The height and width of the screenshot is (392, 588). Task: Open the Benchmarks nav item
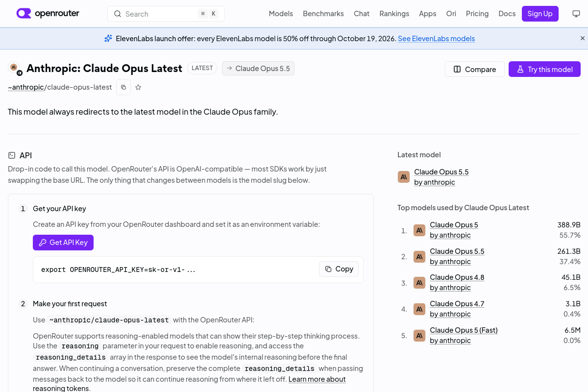click(x=323, y=14)
